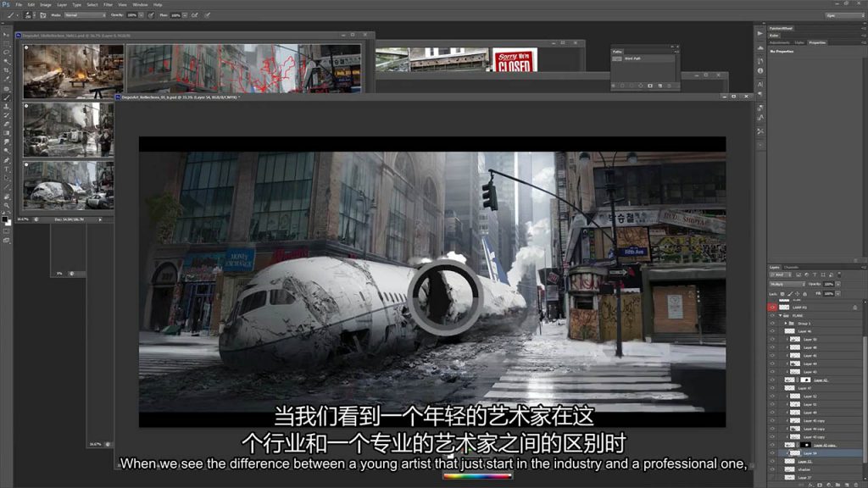Open the layer Opacity dropdown arrow
Viewport: 868px width, 488px height.
coord(838,285)
